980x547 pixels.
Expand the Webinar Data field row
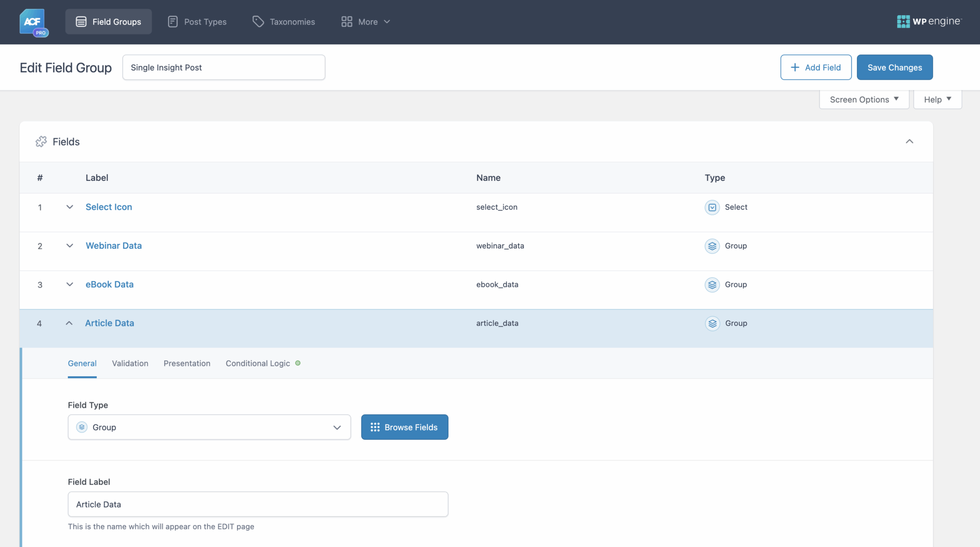[x=70, y=246]
